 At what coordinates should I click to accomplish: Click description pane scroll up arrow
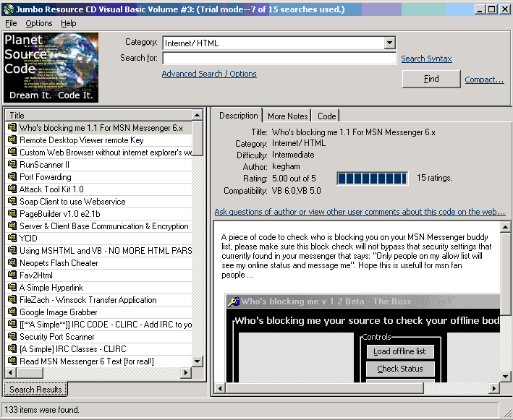coord(505,227)
